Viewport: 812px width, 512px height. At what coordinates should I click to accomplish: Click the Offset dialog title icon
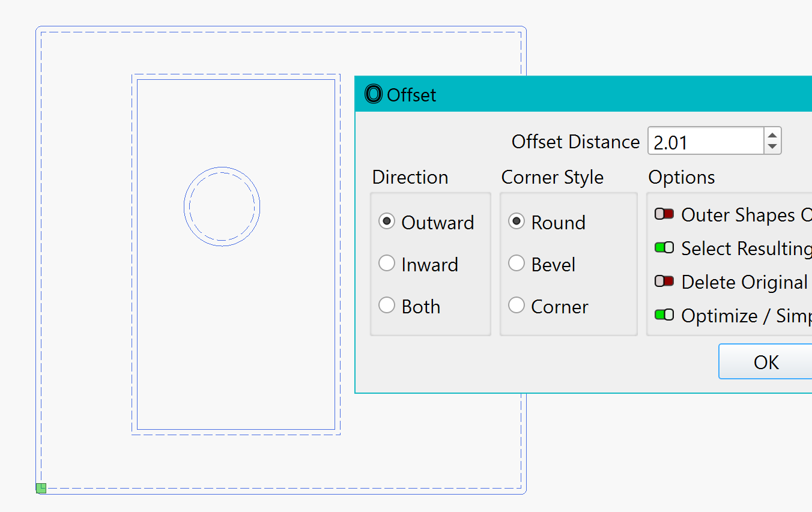374,94
